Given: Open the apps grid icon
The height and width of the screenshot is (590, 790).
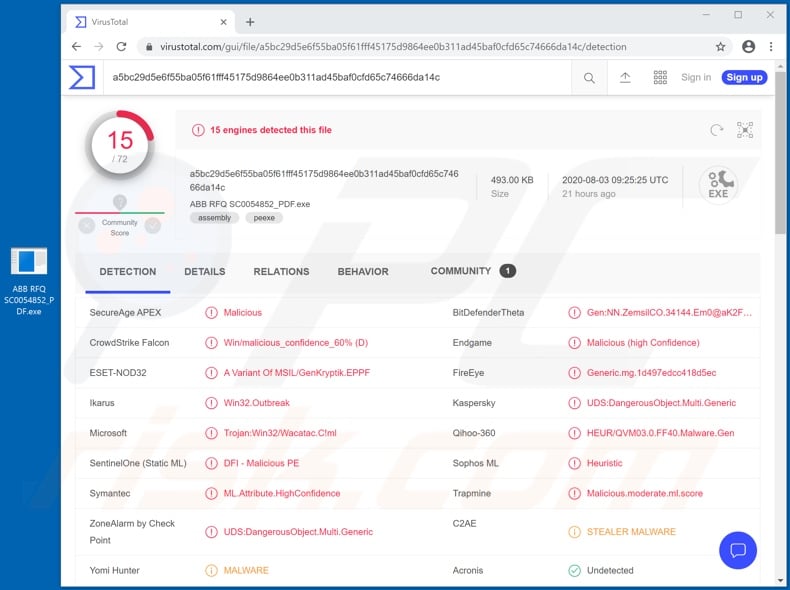Looking at the screenshot, I should [660, 78].
